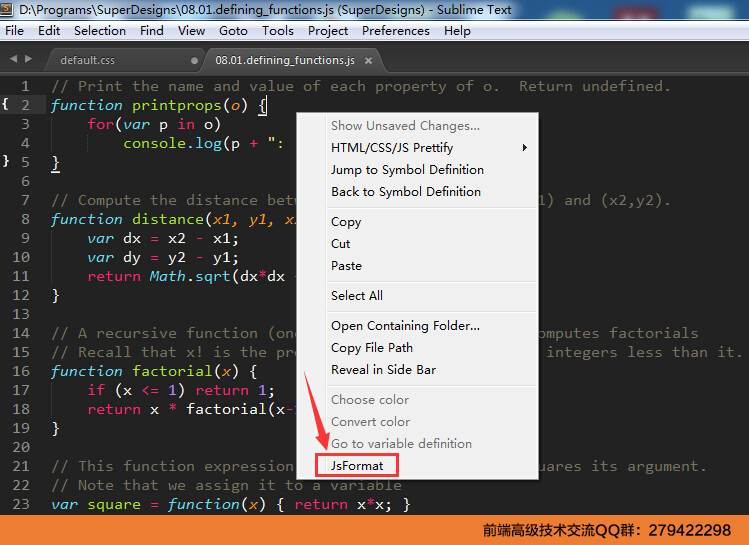Click the 'square' variable on line 23
Image resolution: width=749 pixels, height=545 pixels.
point(114,504)
